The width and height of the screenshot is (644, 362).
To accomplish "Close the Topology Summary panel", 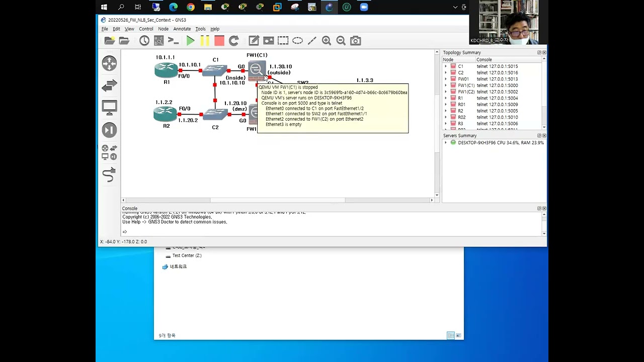I will point(544,53).
